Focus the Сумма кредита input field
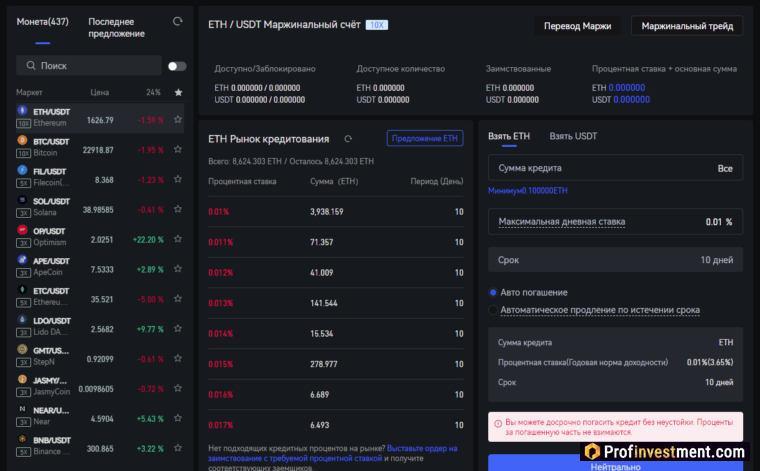Viewport: 760px width, 471px height. coord(615,168)
